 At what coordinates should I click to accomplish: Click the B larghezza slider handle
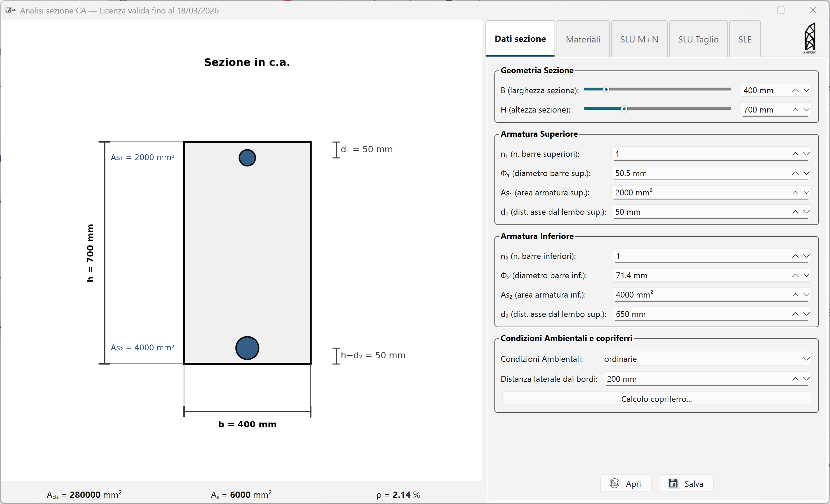click(x=606, y=89)
